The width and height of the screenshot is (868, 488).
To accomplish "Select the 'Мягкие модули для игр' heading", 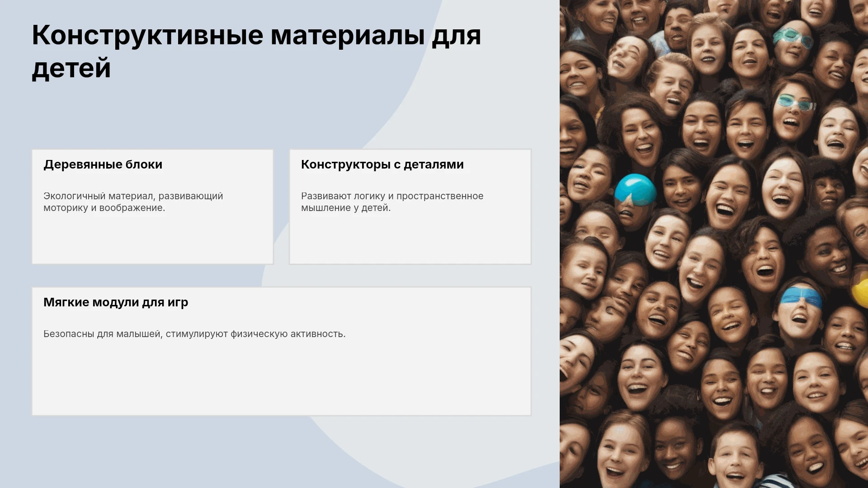I will tap(116, 302).
